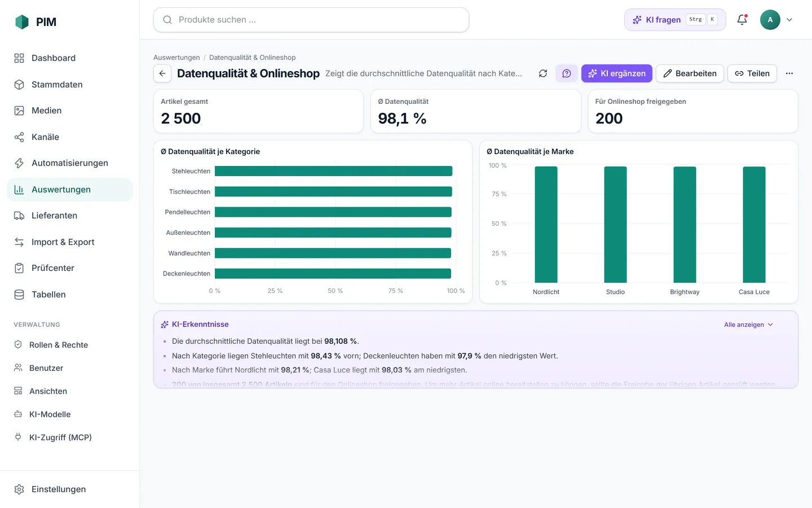Click the user avatar A

coord(770,20)
